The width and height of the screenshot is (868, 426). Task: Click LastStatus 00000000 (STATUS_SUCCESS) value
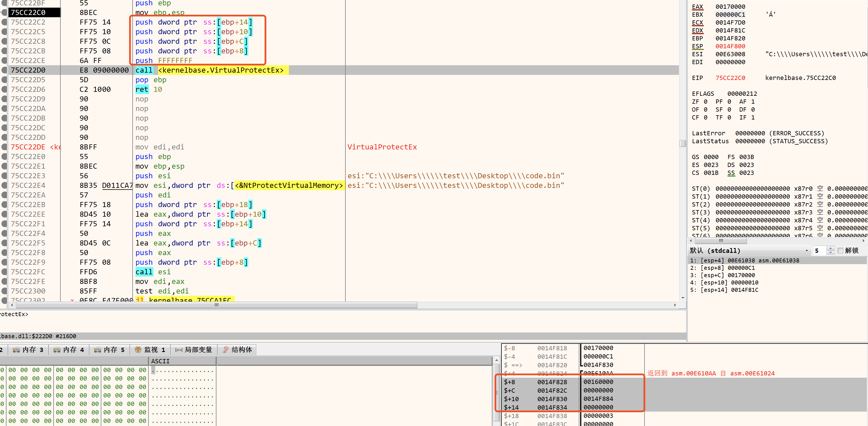pyautogui.click(x=781, y=141)
